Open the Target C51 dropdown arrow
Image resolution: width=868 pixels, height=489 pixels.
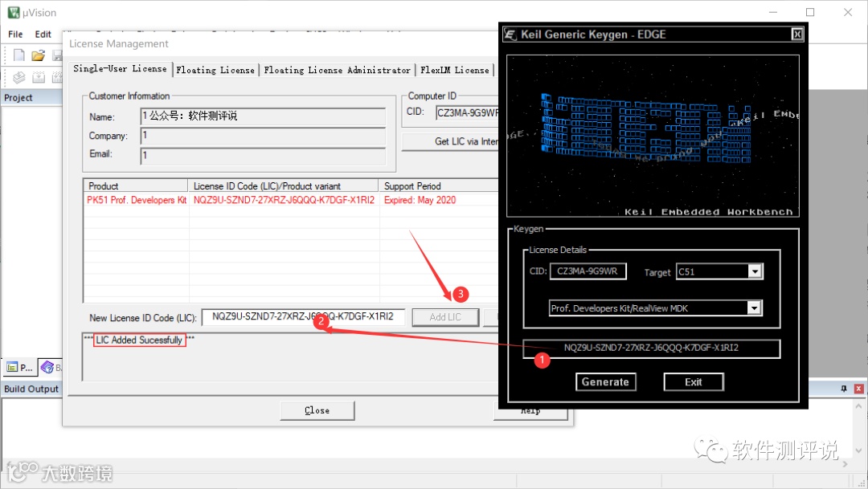click(755, 271)
